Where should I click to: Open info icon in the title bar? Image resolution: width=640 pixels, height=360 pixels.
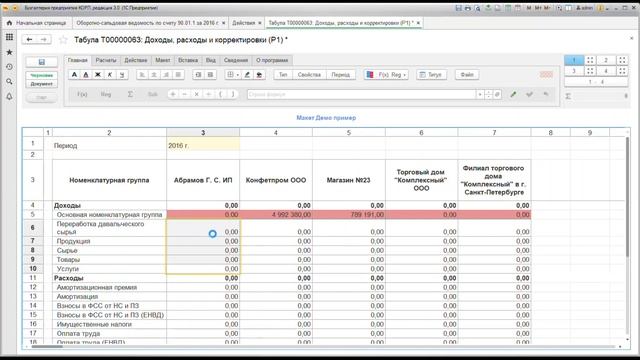click(600, 8)
